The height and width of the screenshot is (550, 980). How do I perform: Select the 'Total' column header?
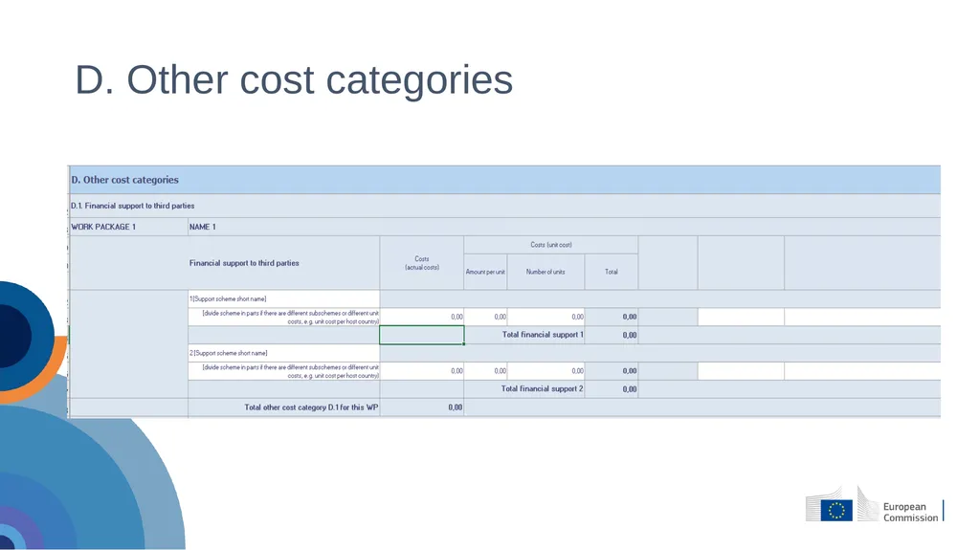[x=612, y=272]
